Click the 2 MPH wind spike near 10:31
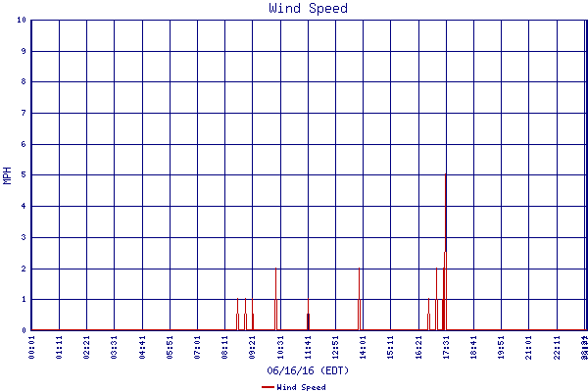The image size is (588, 392). (275, 299)
